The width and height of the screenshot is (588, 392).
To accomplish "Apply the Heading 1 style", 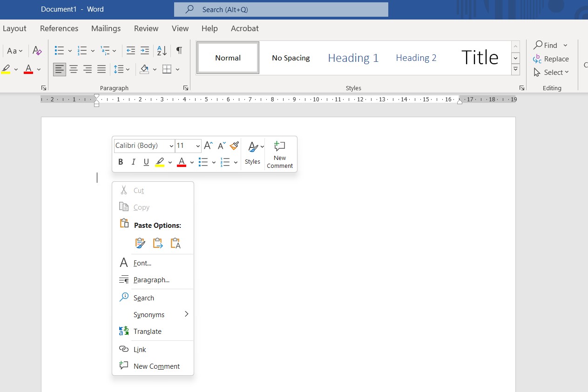I will 353,58.
